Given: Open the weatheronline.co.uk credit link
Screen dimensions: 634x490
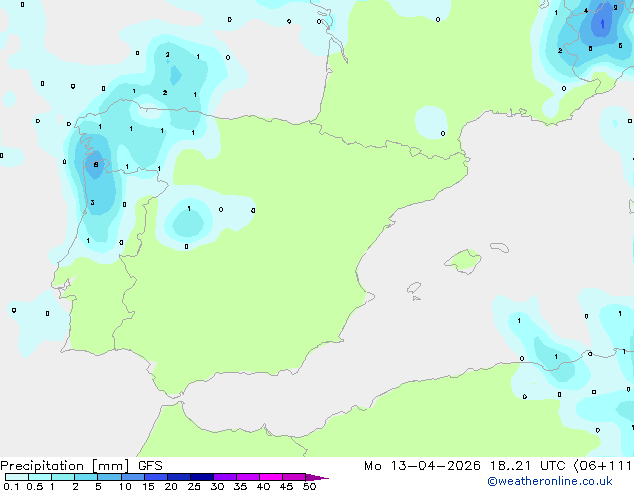Looking at the screenshot, I should pyautogui.click(x=550, y=481).
